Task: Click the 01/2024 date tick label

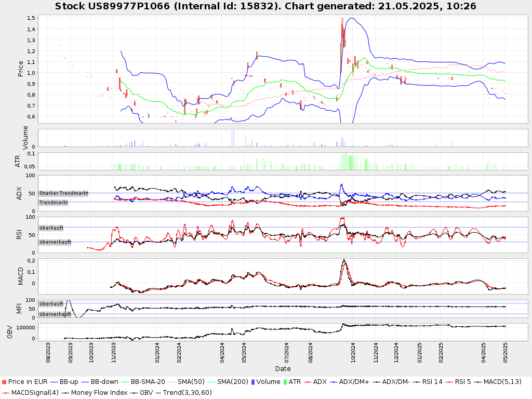Action: 157,353
